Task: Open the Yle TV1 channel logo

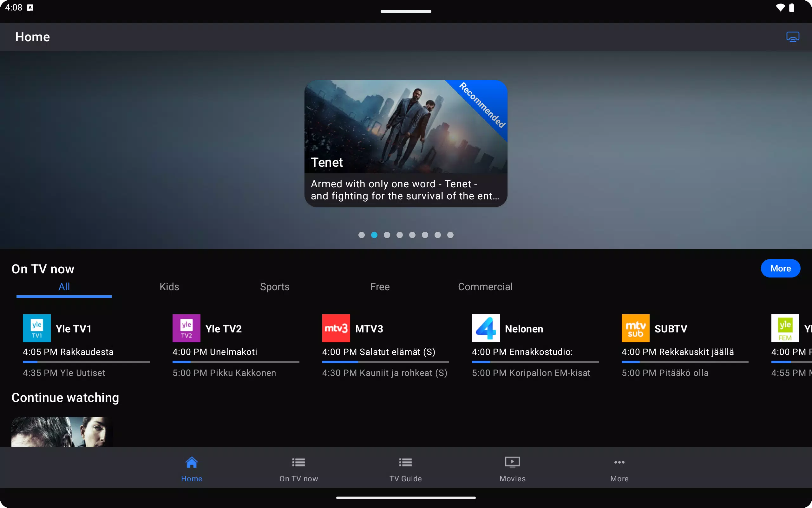Action: point(36,328)
